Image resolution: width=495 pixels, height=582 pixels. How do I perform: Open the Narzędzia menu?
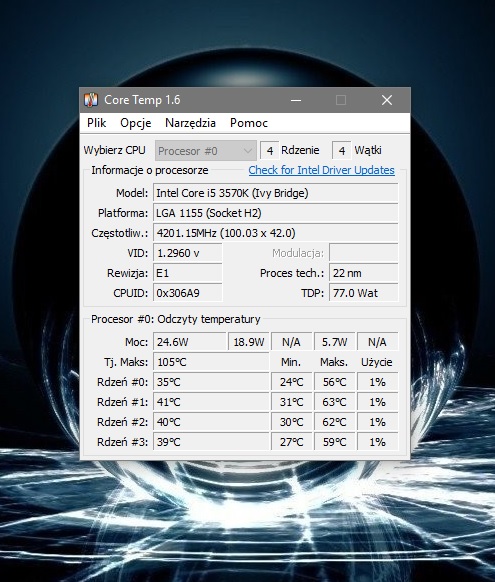[190, 123]
